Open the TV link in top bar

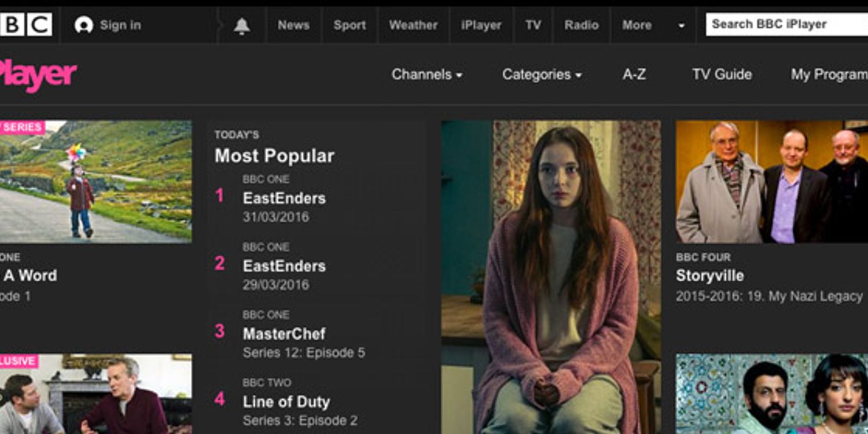(x=533, y=25)
